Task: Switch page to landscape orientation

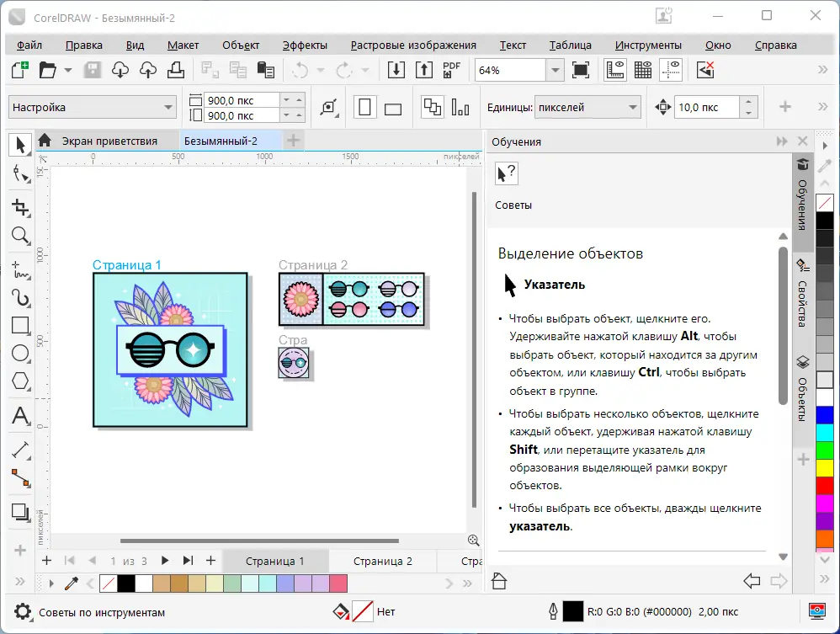Action: tap(393, 107)
